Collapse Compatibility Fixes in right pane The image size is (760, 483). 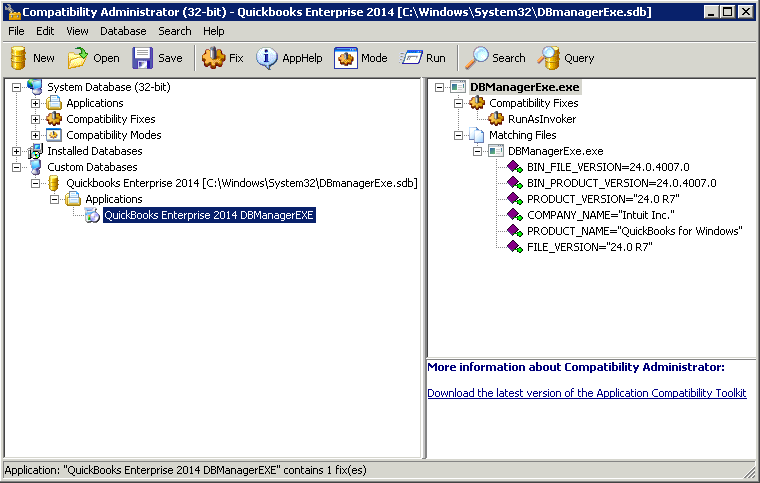pyautogui.click(x=458, y=104)
